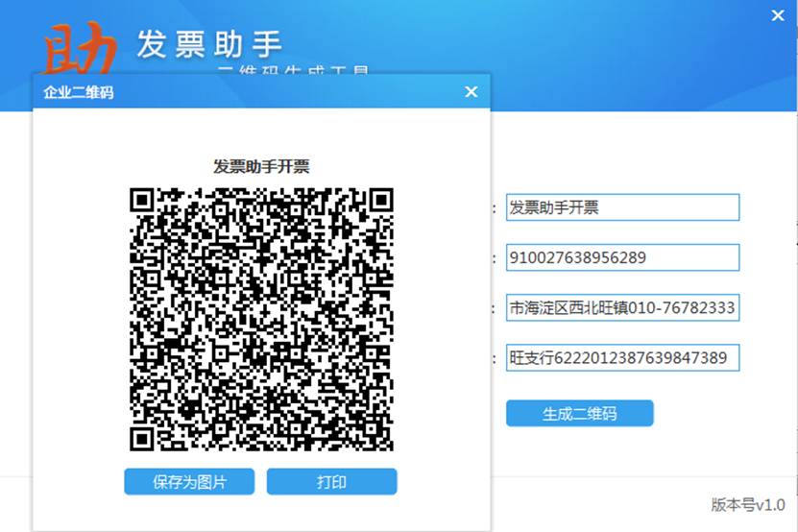Viewport: 798px width, 532px height.
Task: Click the orange 助 app logo
Action: [x=80, y=48]
